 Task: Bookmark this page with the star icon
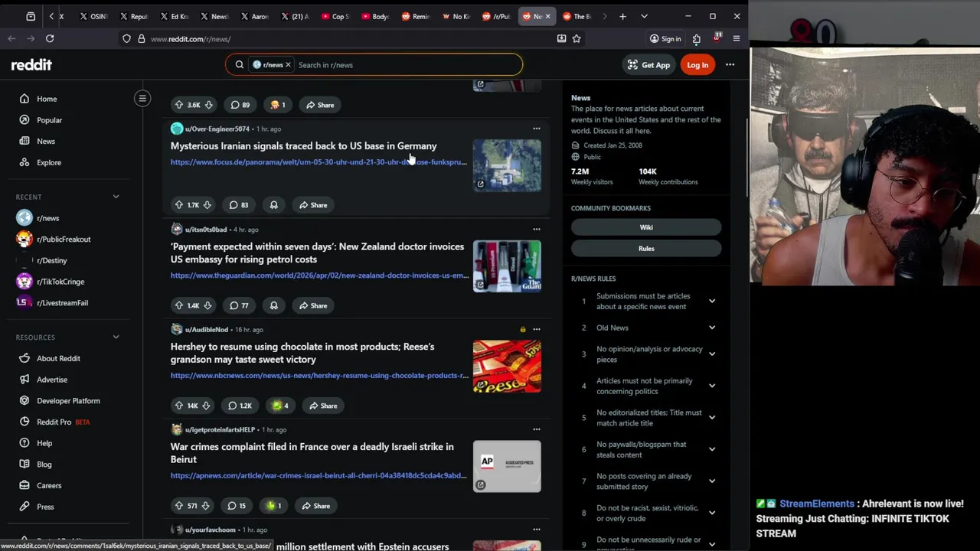click(x=577, y=38)
